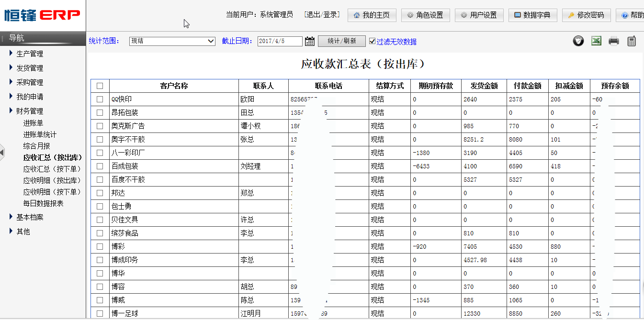Open 数据字典 from the top toolbar
The height and width of the screenshot is (320, 644).
tap(532, 15)
